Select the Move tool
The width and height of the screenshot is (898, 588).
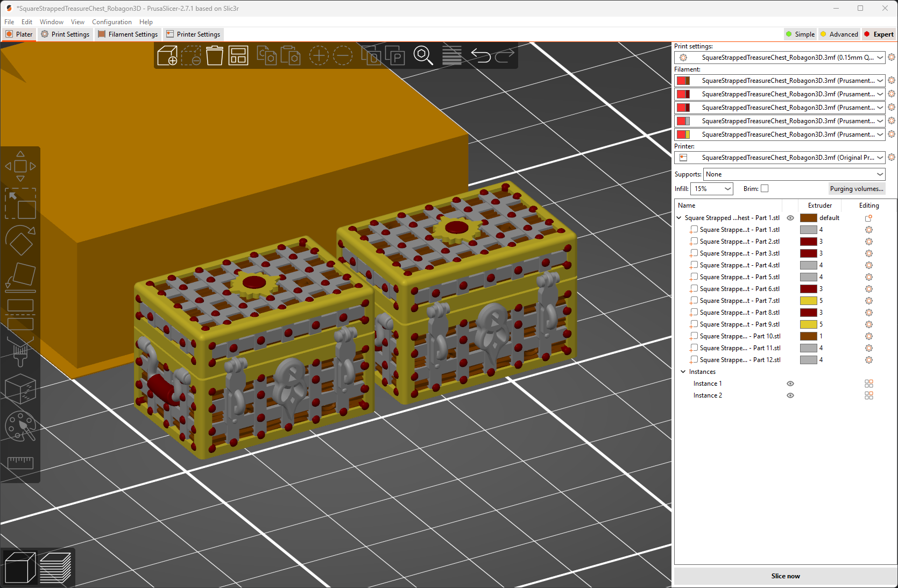pyautogui.click(x=20, y=166)
